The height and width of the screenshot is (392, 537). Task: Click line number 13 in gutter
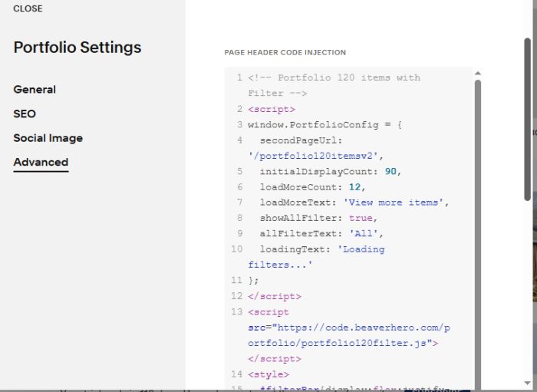click(x=236, y=312)
